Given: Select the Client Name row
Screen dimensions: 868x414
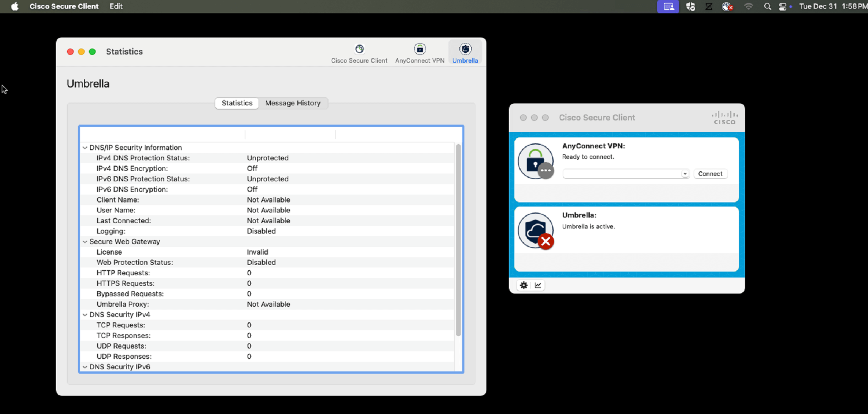Looking at the screenshot, I should click(267, 200).
